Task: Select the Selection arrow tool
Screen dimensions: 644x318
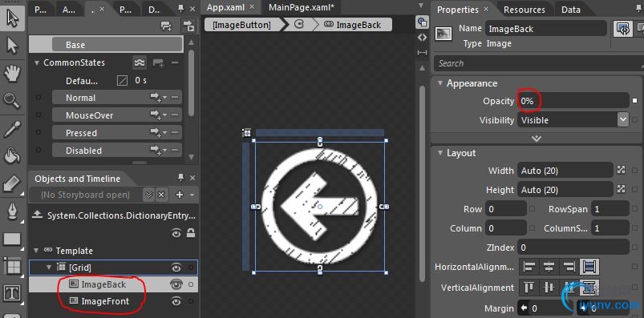Action: (x=12, y=18)
